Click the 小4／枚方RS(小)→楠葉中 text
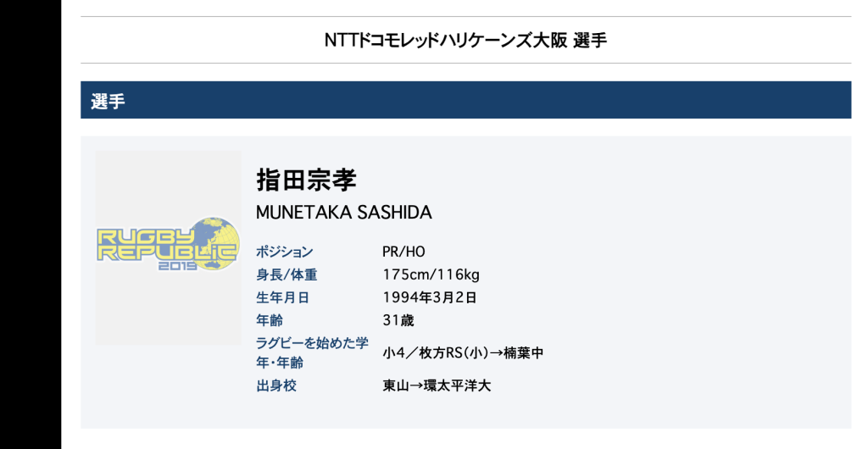The image size is (868, 449). (x=463, y=353)
